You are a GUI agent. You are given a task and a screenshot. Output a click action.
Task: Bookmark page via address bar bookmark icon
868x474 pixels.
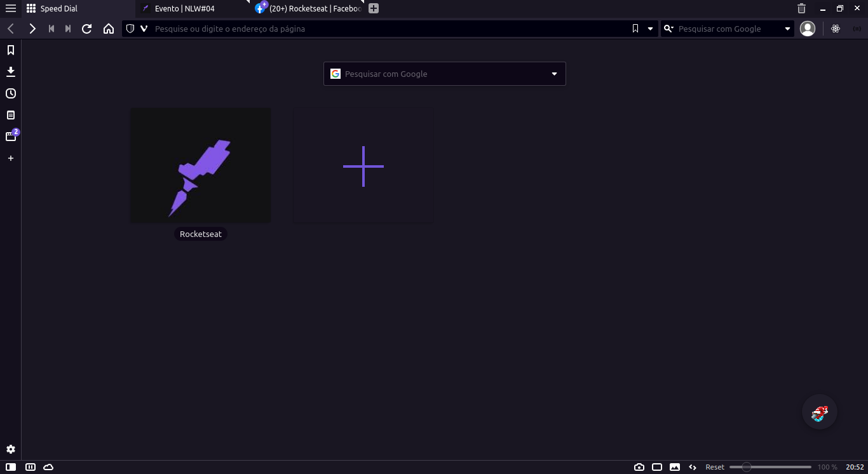coord(635,29)
